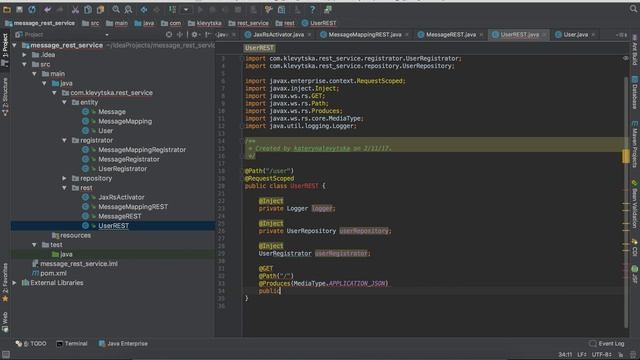The image size is (640, 360).
Task: Expand External Libraries node
Action: [x=15, y=283]
